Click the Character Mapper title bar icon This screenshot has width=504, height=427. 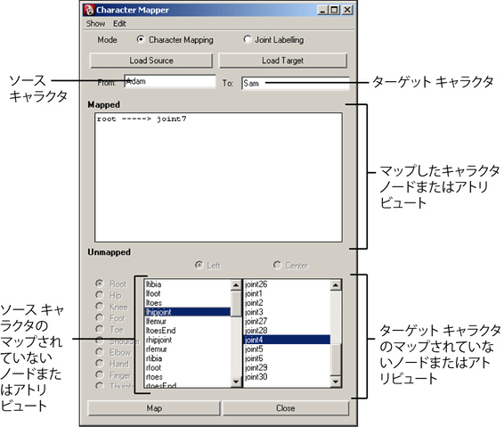coord(89,10)
